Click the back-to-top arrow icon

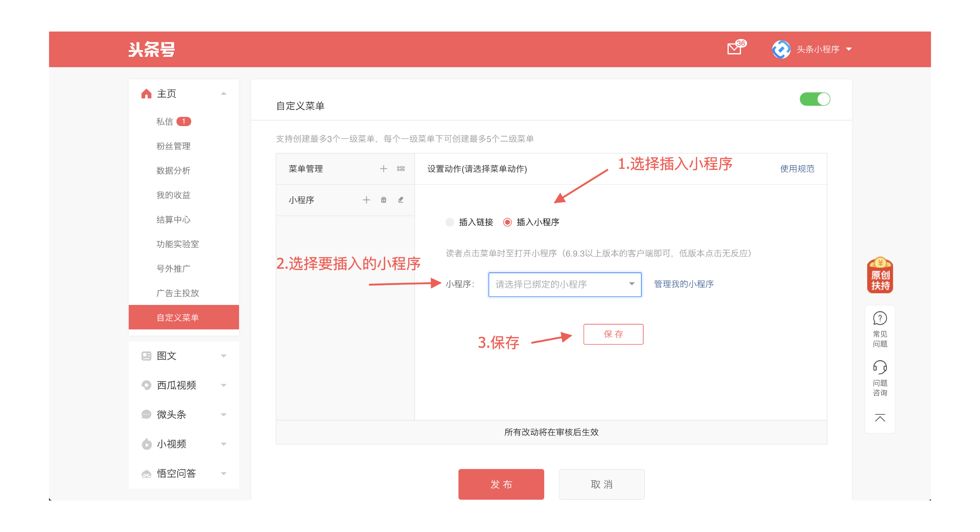[x=879, y=418]
